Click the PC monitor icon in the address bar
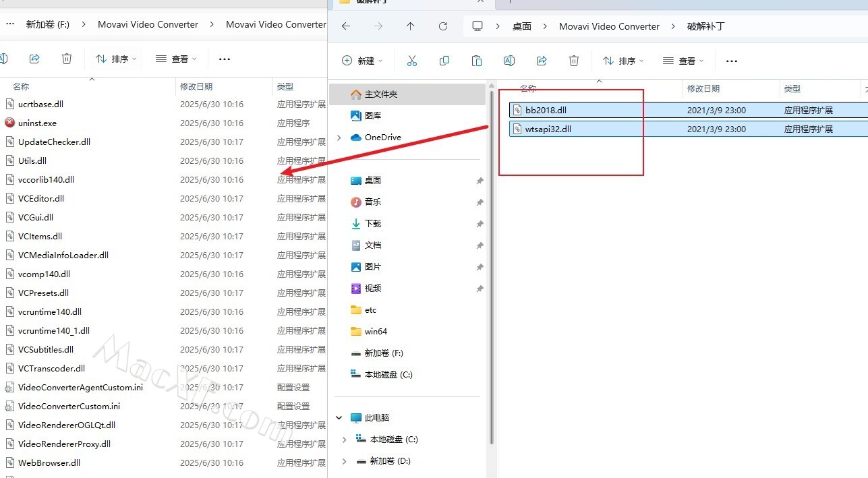Screen dimensions: 868x478 tap(478, 26)
